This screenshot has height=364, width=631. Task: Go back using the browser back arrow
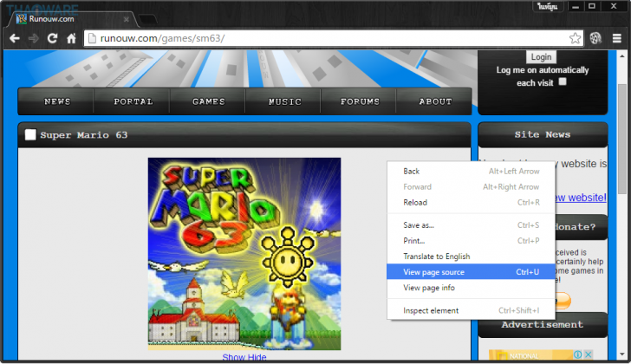[15, 39]
